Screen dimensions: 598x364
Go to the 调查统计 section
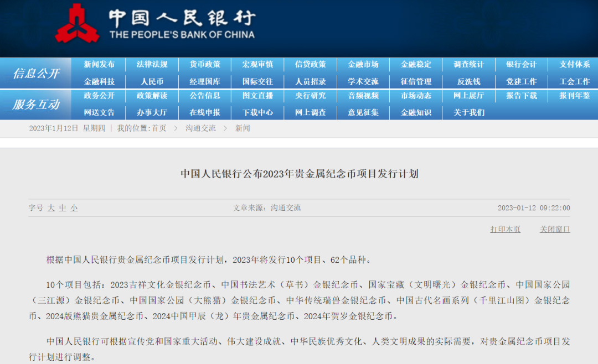469,64
